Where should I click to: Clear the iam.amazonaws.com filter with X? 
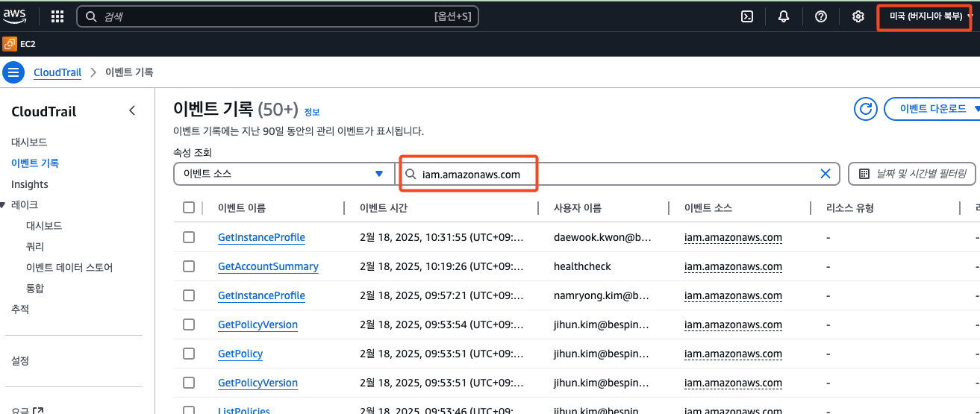(825, 174)
